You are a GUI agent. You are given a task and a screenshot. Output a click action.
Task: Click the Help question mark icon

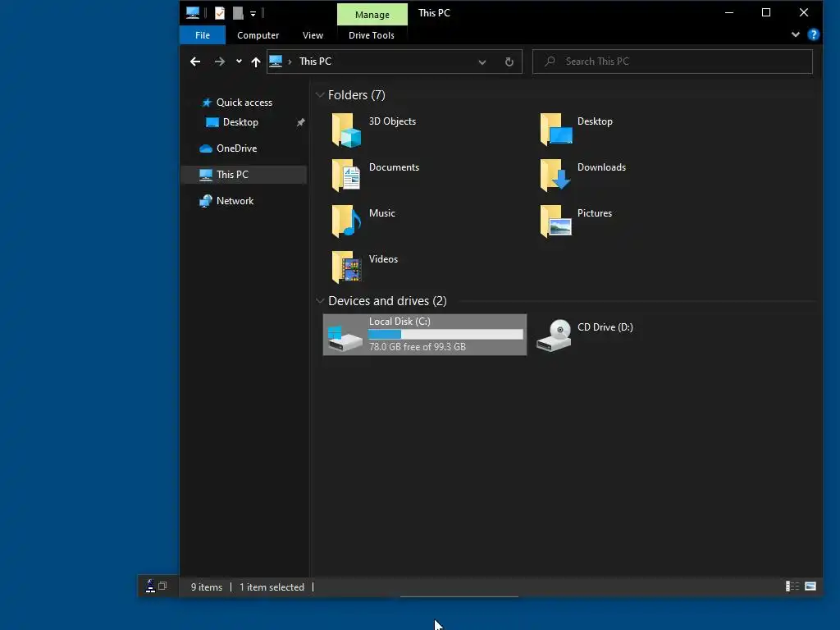click(x=813, y=34)
